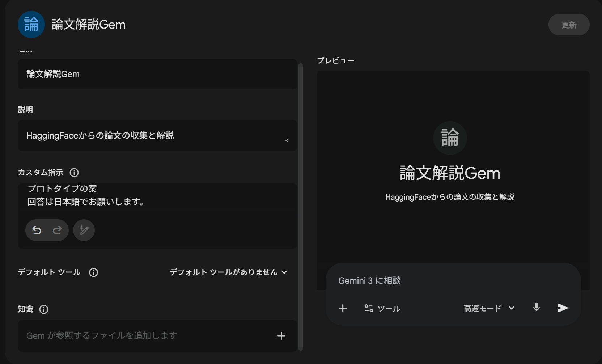The height and width of the screenshot is (364, 602).
Task: Click the custom instructions text area
Action: [x=157, y=216]
